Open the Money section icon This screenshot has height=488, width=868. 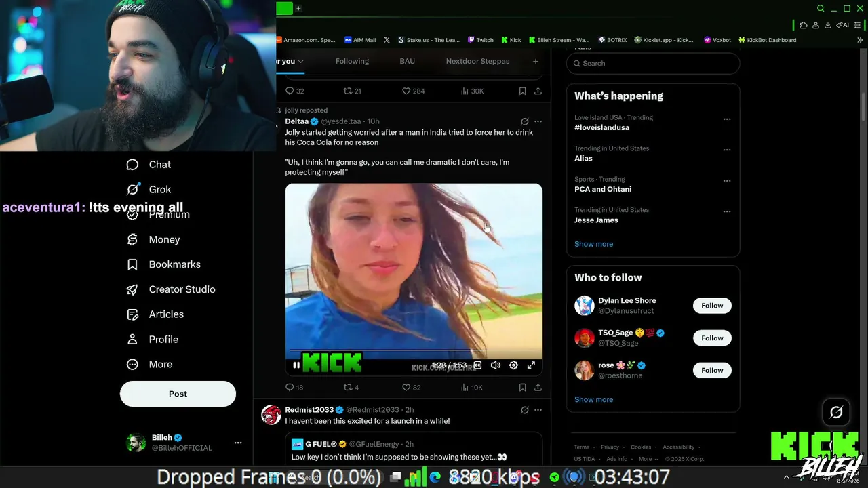tap(133, 239)
